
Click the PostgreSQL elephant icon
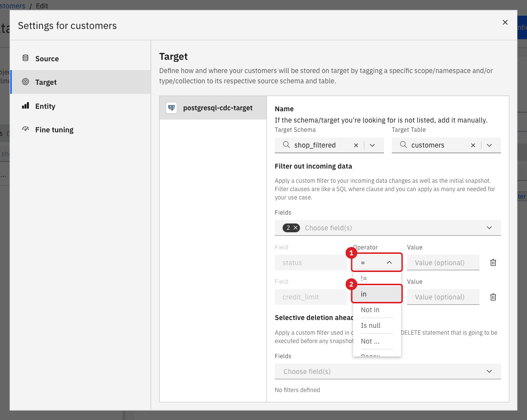171,108
